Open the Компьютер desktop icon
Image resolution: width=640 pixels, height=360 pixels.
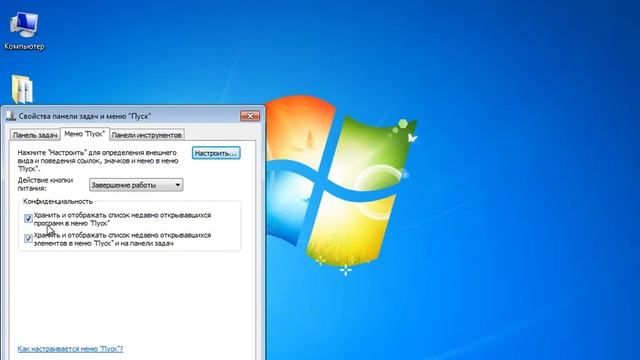tap(24, 31)
